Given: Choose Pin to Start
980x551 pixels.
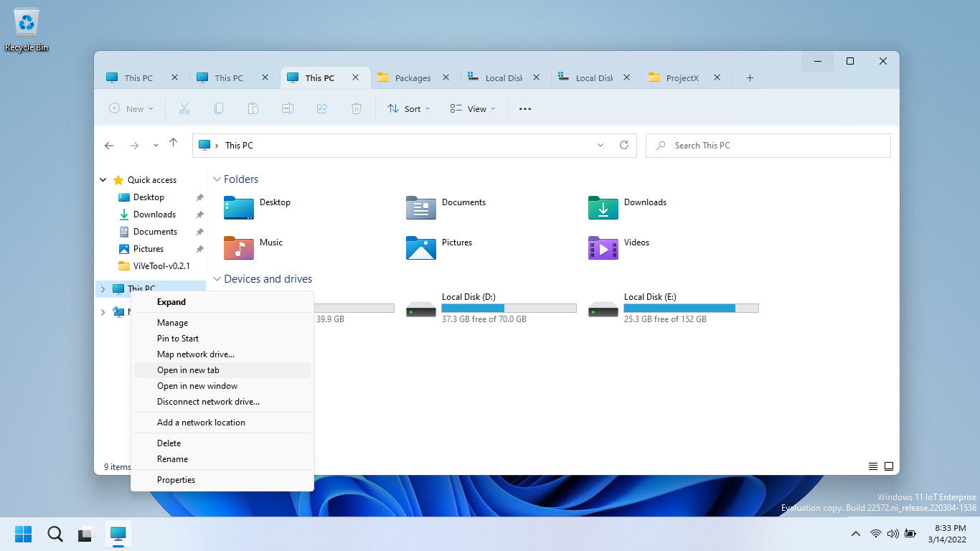Looking at the screenshot, I should pos(222,339).
